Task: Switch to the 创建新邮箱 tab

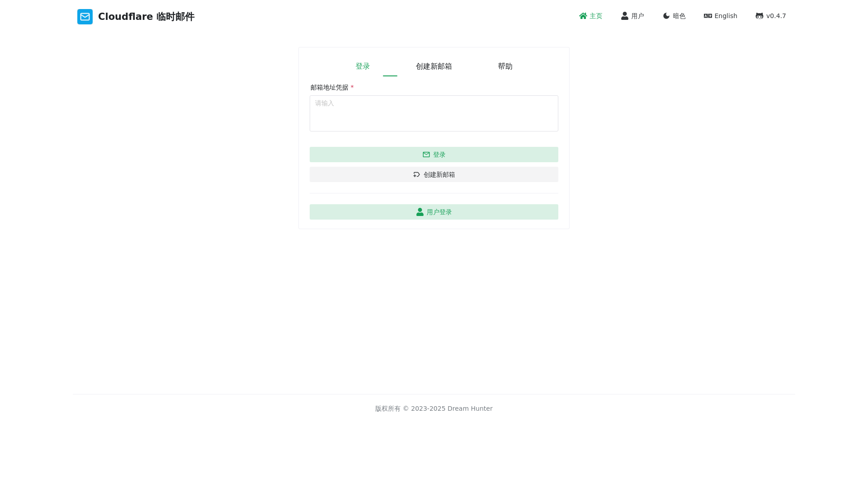Action: tap(434, 66)
